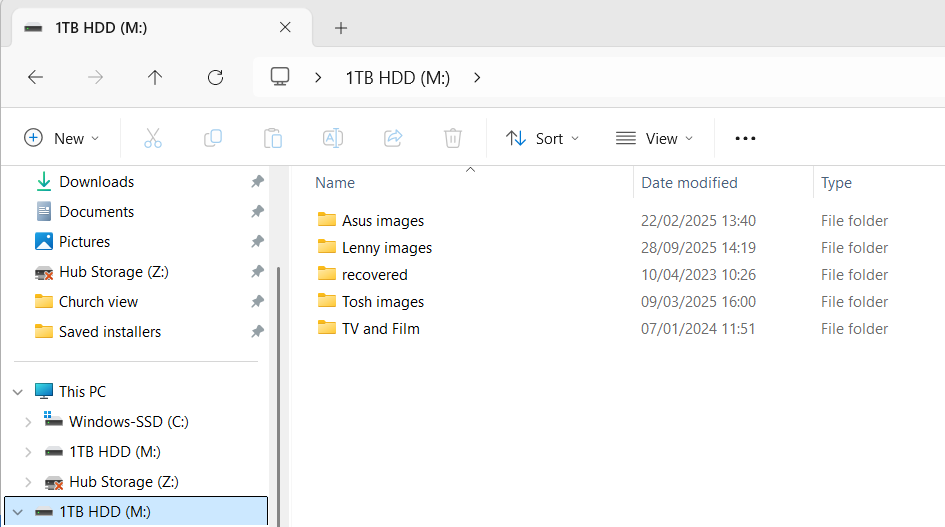Viewport: 945px width, 527px height.
Task: Open the Sort dropdown menu
Action: click(x=542, y=138)
